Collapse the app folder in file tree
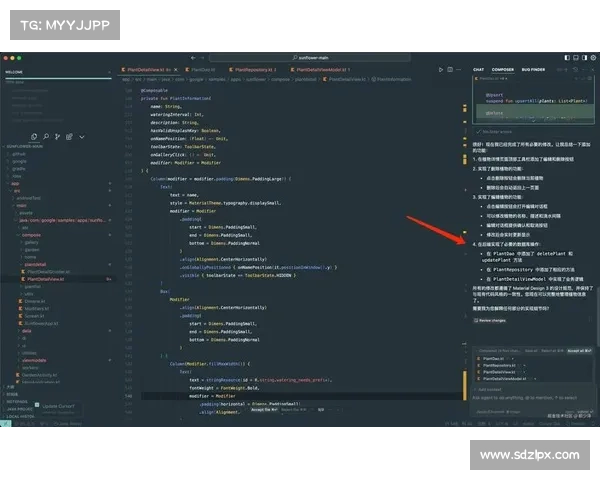The height and width of the screenshot is (480, 600). coord(14,184)
